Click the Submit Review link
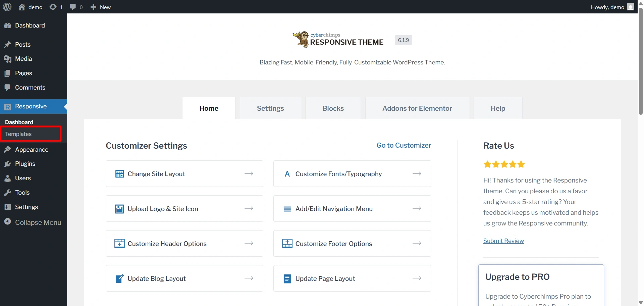Viewport: 644px width, 306px height. tap(503, 241)
